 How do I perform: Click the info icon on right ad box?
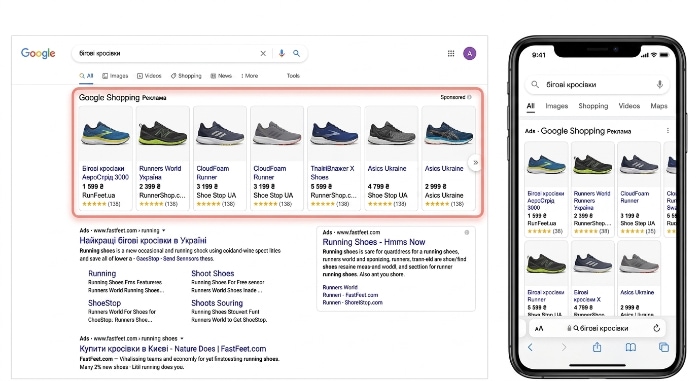point(467,232)
